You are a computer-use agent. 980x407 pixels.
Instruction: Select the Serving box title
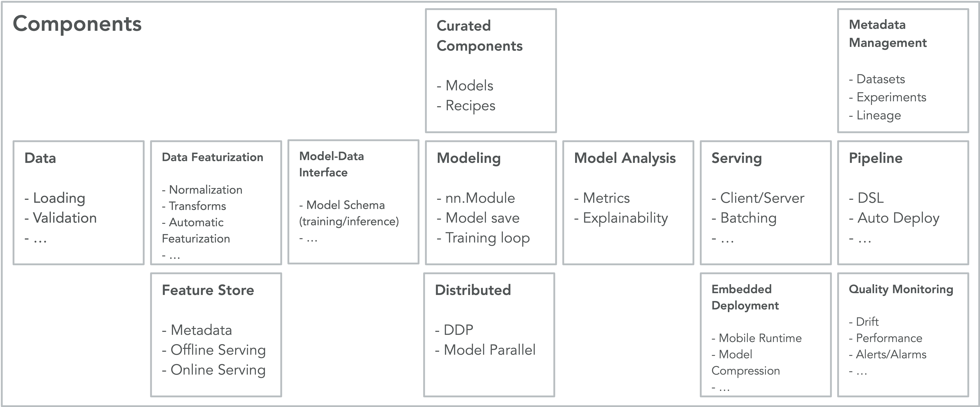[737, 158]
